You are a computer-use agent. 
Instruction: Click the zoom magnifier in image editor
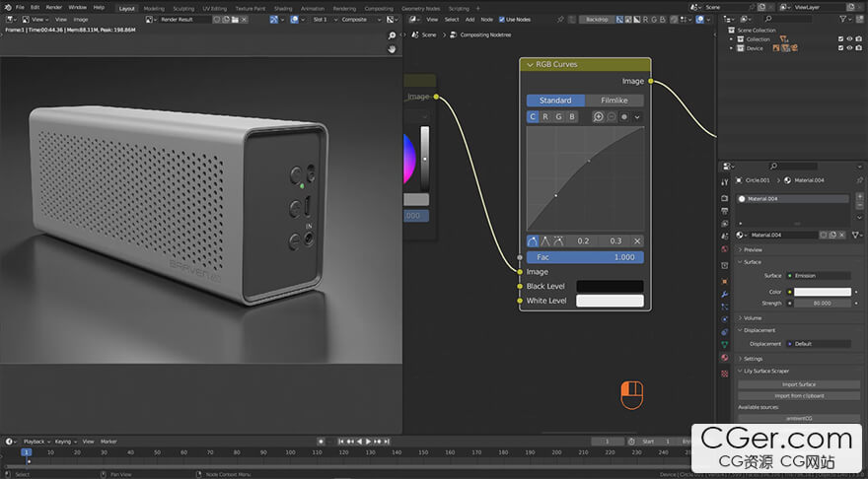click(392, 35)
